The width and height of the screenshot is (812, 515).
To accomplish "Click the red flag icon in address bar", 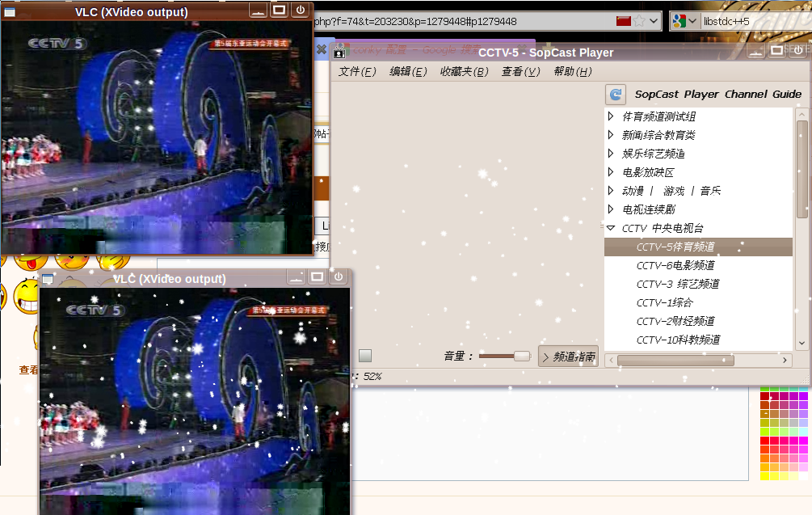I will point(624,21).
